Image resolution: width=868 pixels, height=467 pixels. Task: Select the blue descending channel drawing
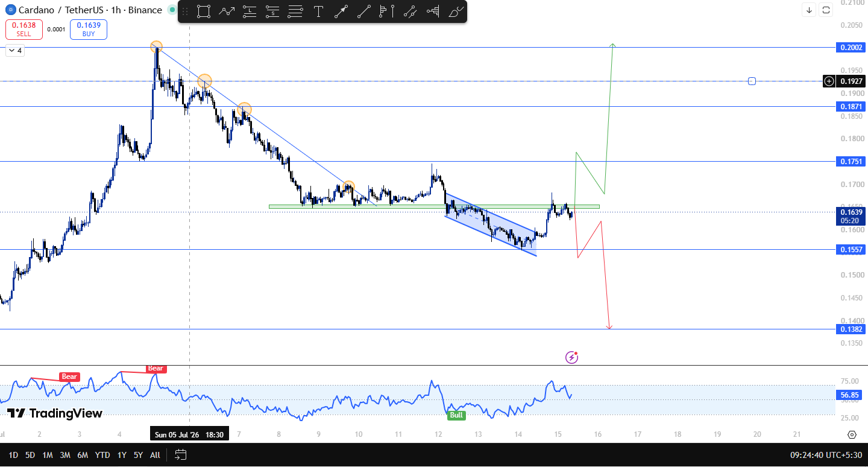click(x=491, y=224)
